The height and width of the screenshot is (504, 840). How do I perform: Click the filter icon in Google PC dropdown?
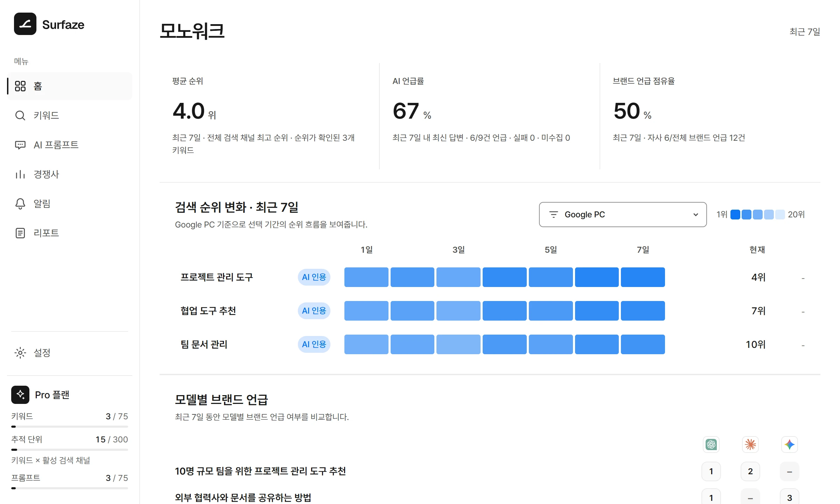(554, 215)
